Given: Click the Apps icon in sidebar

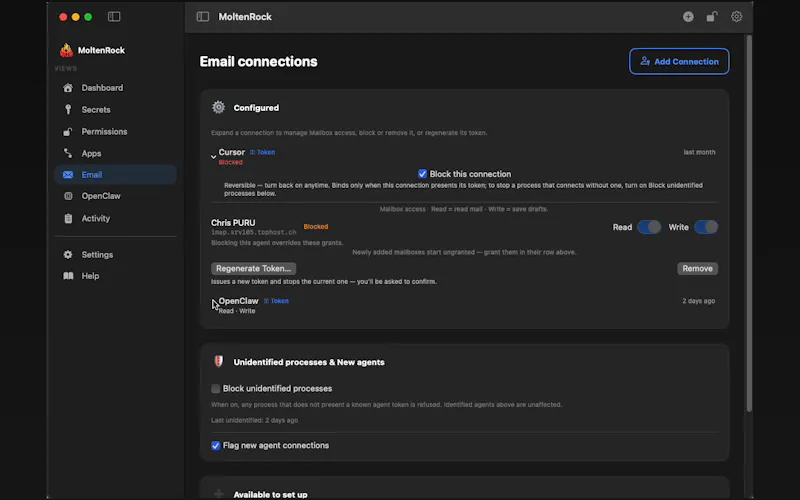Looking at the screenshot, I should tap(68, 153).
